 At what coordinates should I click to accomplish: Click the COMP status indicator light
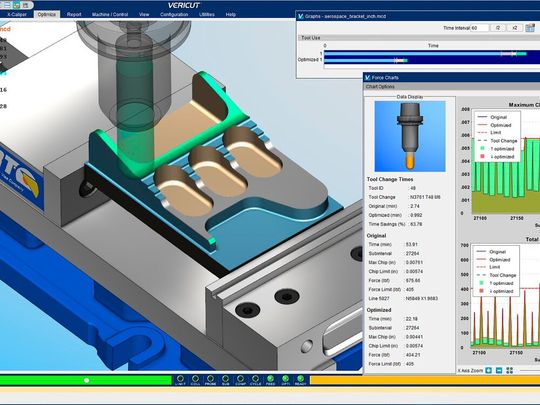[x=240, y=379]
